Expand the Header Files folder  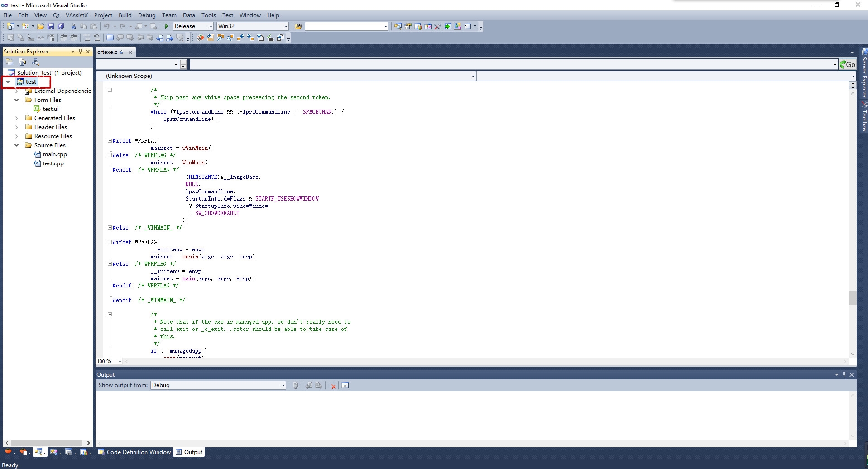pyautogui.click(x=17, y=127)
